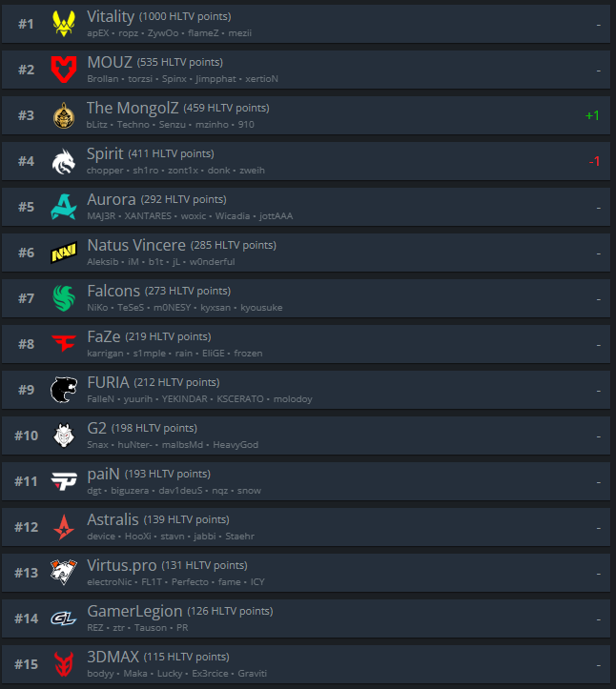Image resolution: width=616 pixels, height=689 pixels.
Task: Click The MongolZ gold emblem
Action: tap(64, 115)
